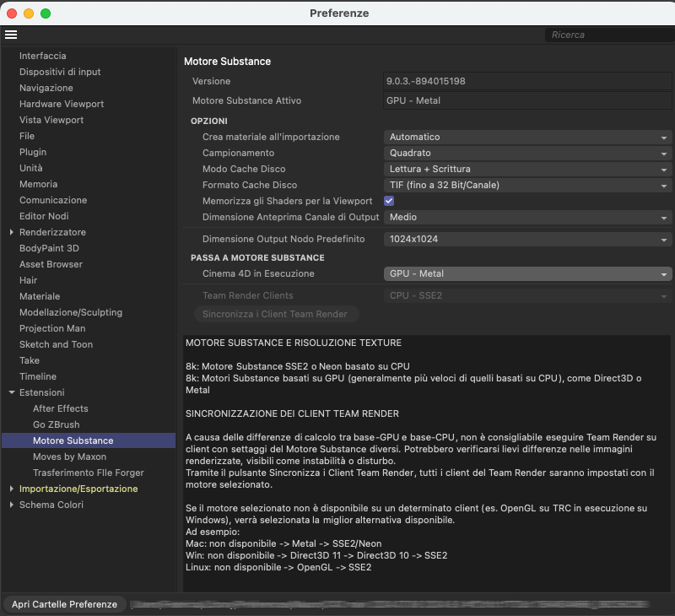Screen dimensions: 675x616
Task: Select Asset Browser in sidebar
Action: tap(51, 264)
